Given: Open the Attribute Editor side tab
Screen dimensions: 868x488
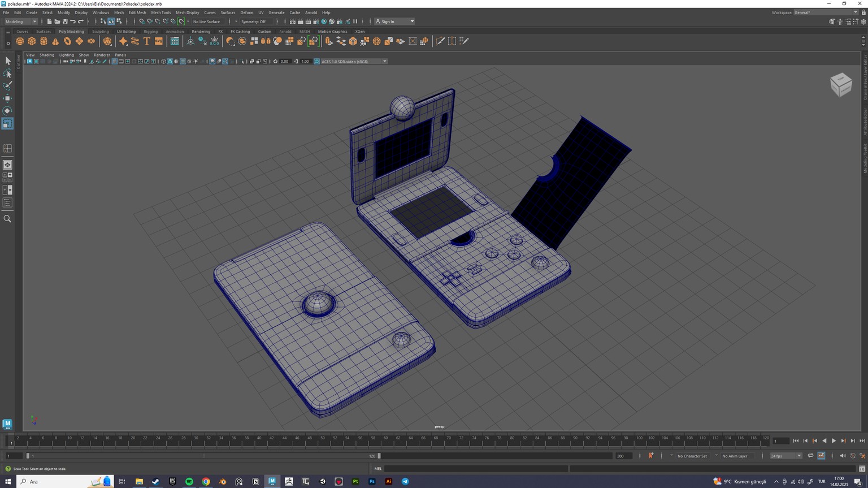Looking at the screenshot, I should click(865, 120).
